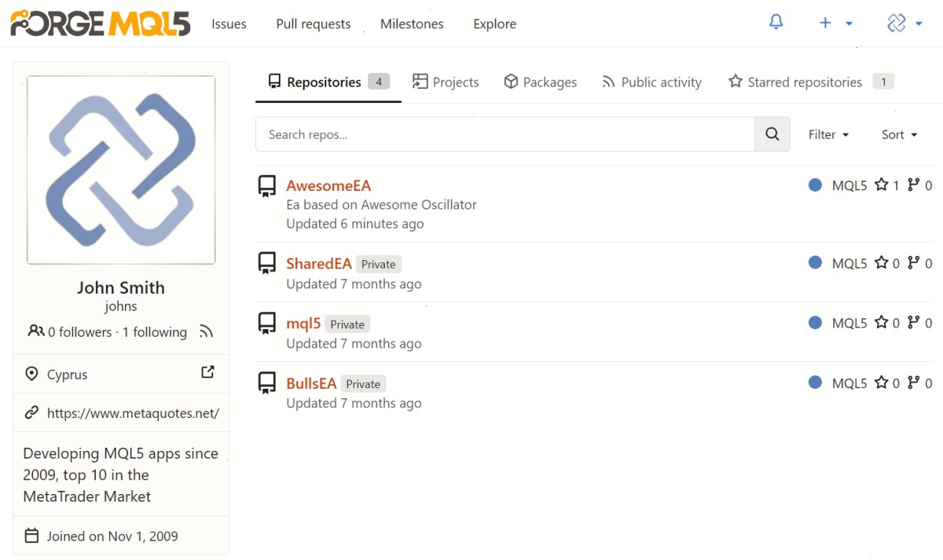Switch to the Projects tab
This screenshot has height=560, width=943.
pos(446,82)
